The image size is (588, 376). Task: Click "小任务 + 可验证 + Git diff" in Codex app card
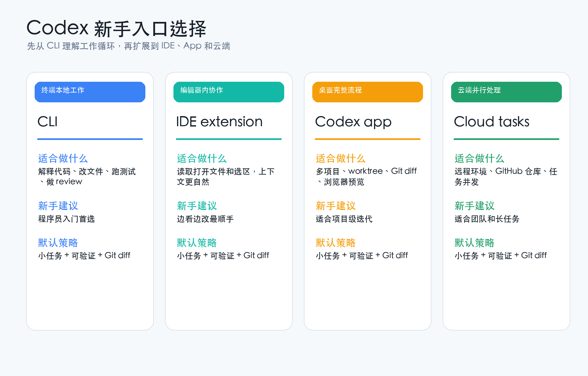coord(362,256)
